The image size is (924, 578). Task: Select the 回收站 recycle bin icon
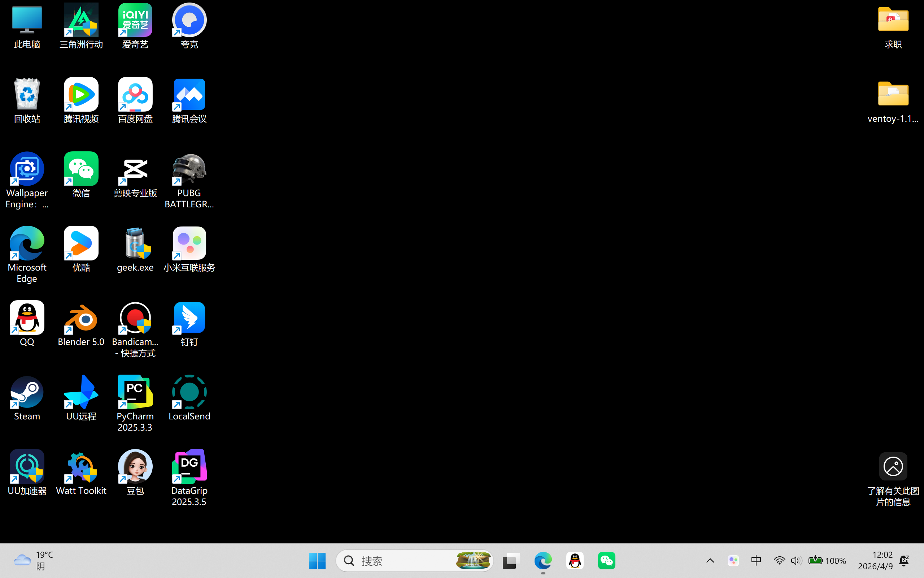27,101
